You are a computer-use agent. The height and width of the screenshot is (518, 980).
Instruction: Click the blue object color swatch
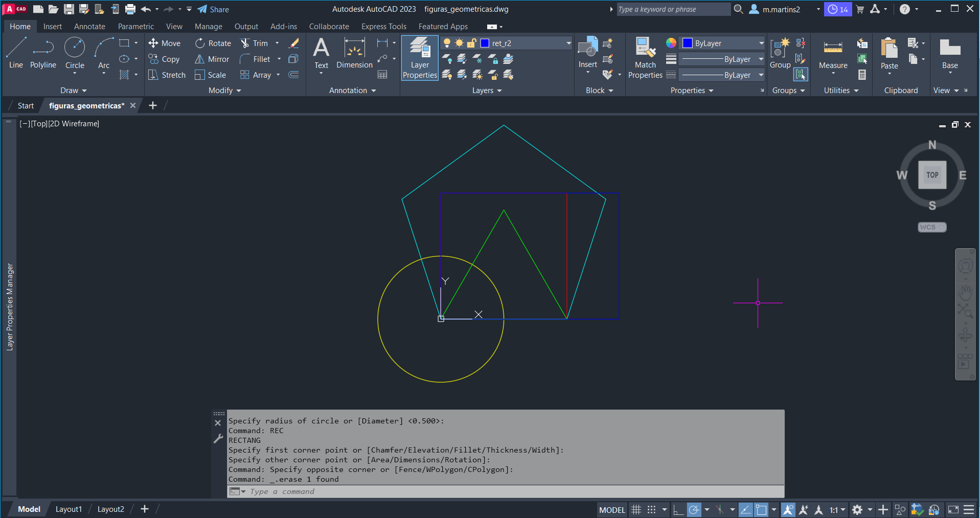(x=688, y=43)
